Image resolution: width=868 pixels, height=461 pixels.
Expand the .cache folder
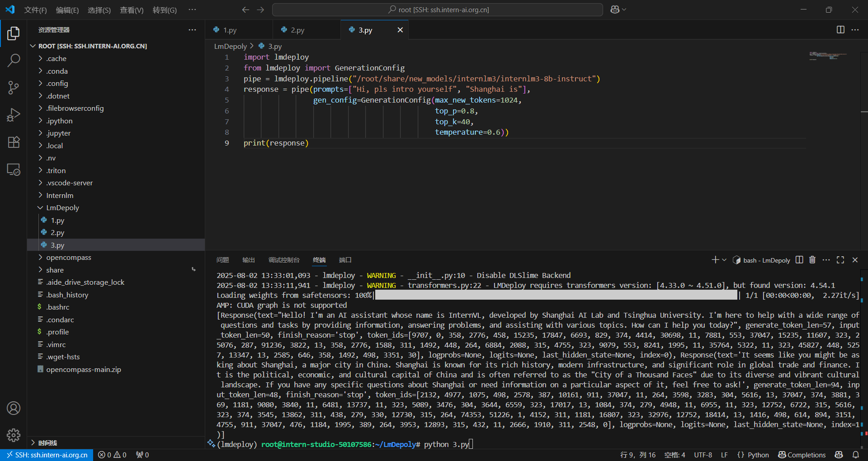tap(40, 58)
